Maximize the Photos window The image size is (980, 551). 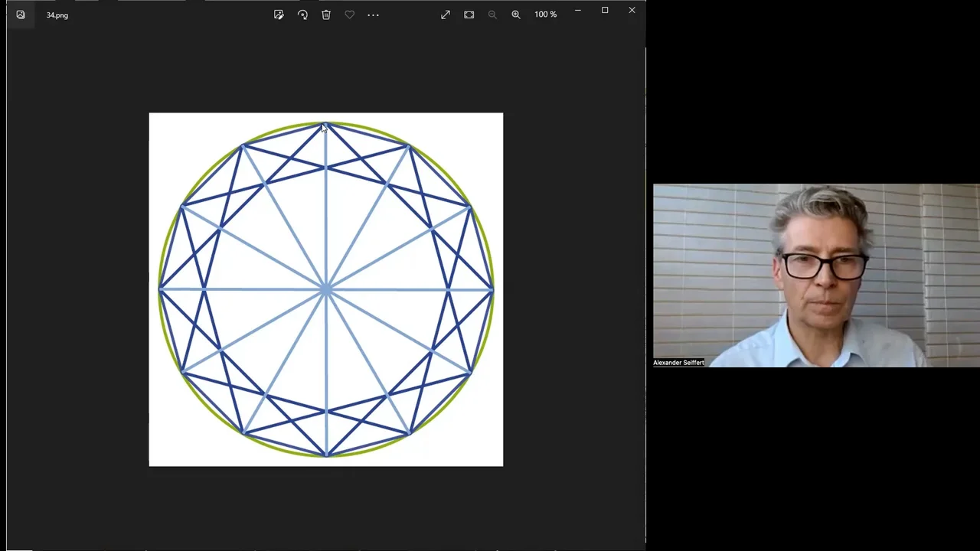[x=605, y=11]
